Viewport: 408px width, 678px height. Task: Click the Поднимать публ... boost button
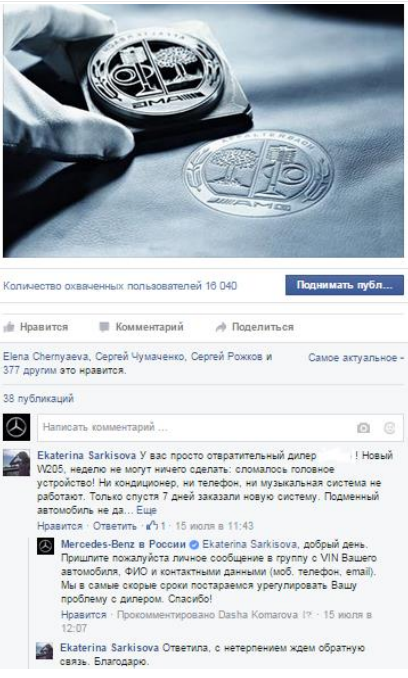click(344, 285)
